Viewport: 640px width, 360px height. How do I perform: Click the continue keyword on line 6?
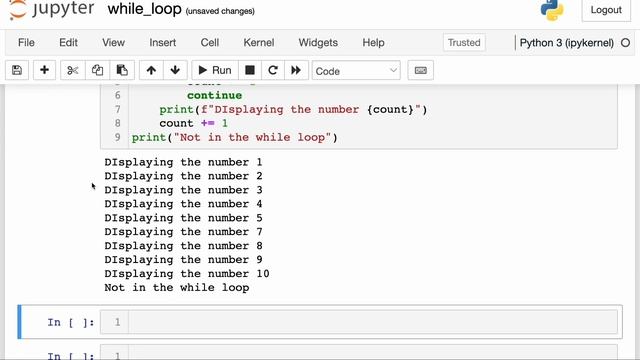(x=214, y=96)
